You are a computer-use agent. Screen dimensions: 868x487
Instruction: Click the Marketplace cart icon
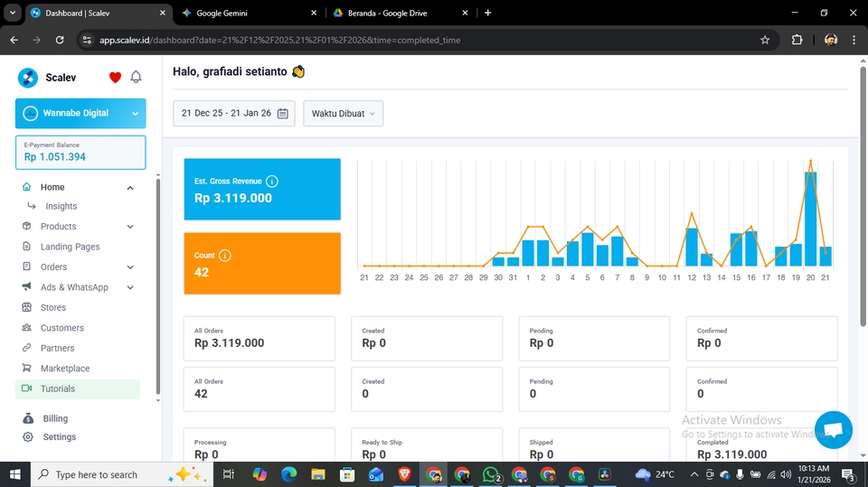(26, 368)
